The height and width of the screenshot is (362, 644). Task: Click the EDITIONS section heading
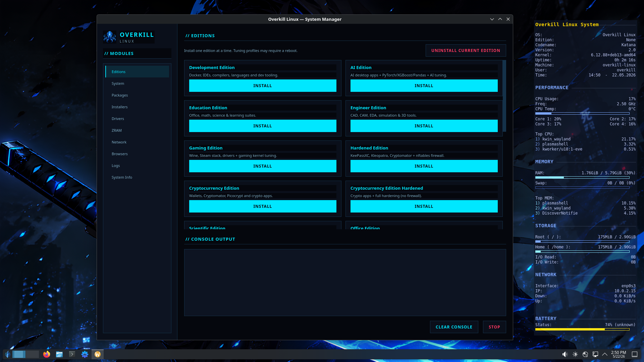point(200,36)
